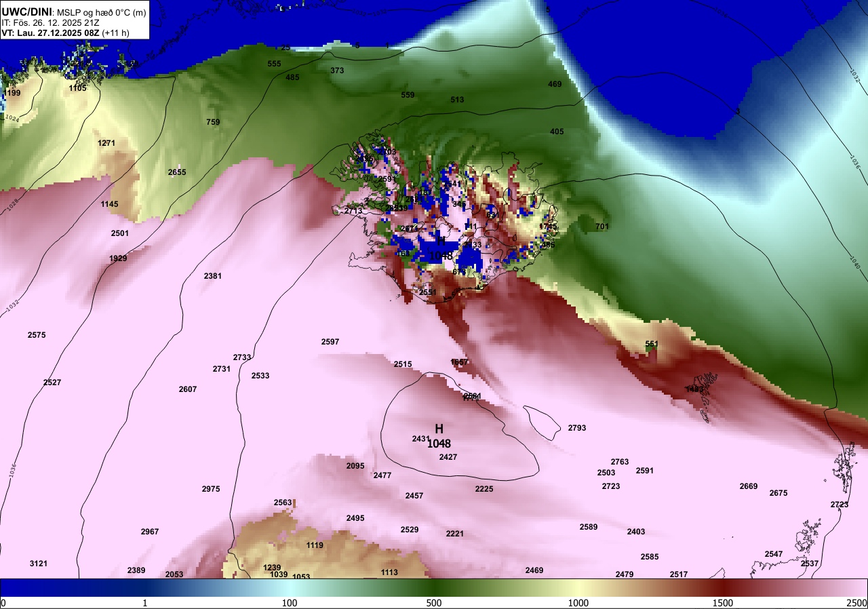Click the map value 405
The height and width of the screenshot is (609, 868).
(x=557, y=132)
